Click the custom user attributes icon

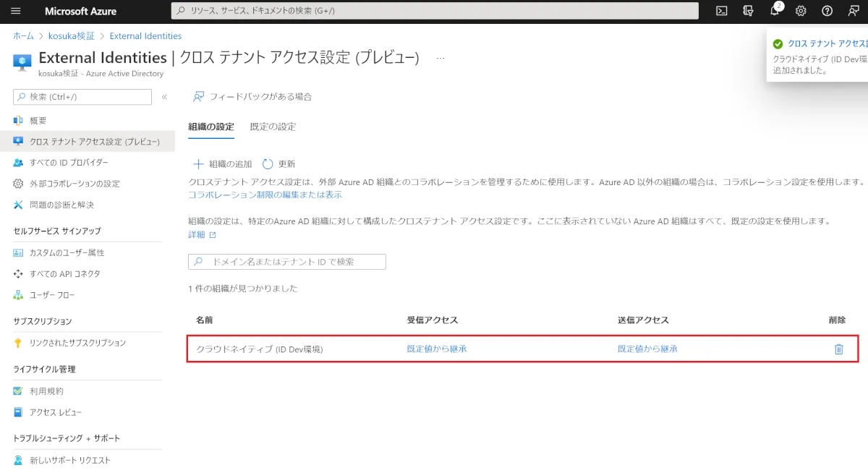click(x=18, y=252)
